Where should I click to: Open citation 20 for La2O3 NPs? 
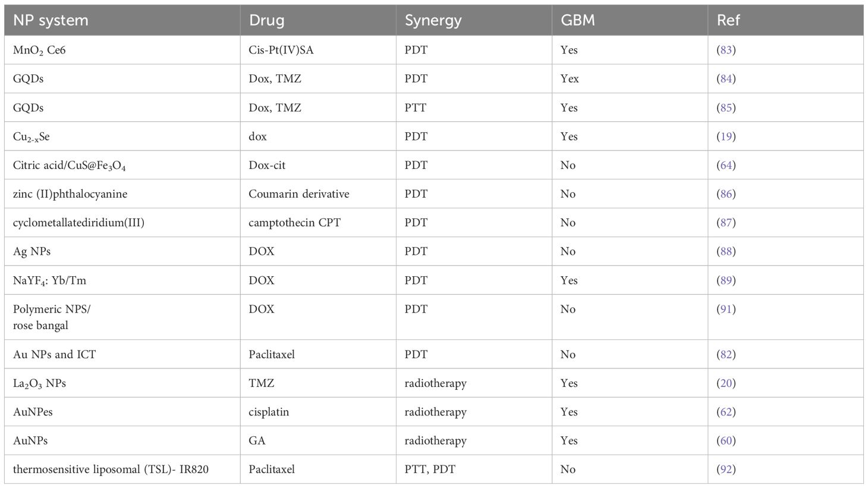click(726, 383)
